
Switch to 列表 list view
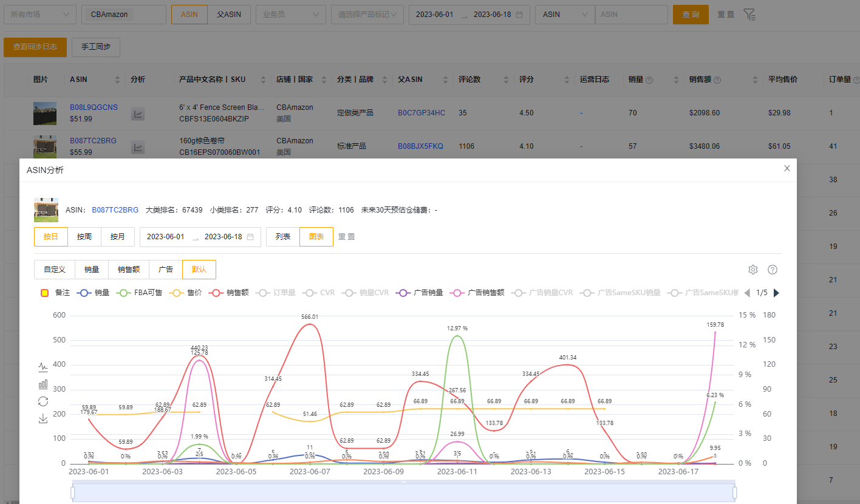283,237
